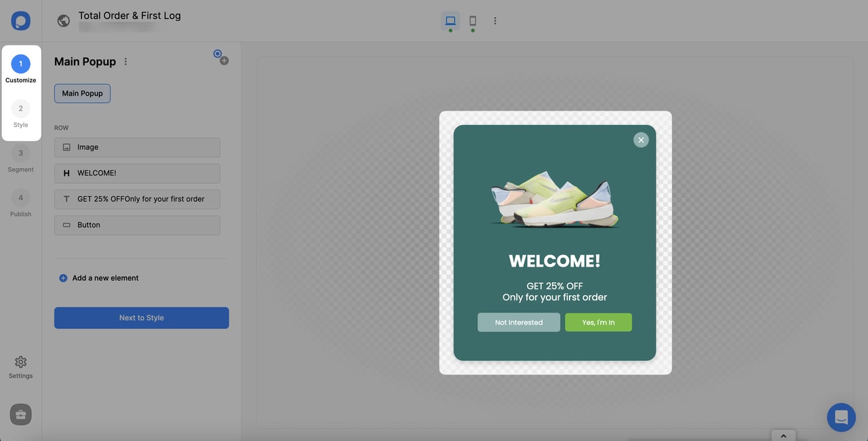Click the Next to Style button
868x441 pixels.
pyautogui.click(x=141, y=318)
